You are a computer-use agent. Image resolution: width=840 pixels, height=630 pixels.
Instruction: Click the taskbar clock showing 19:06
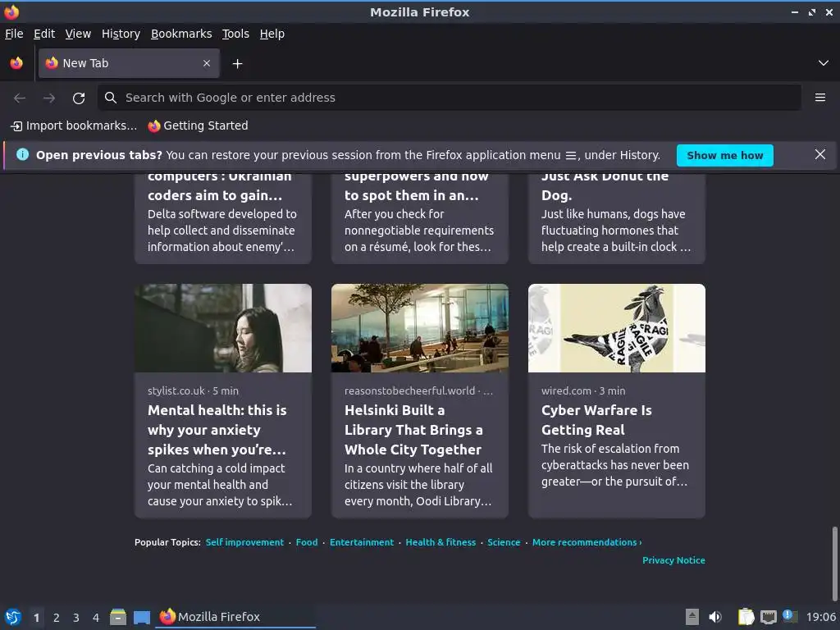coord(821,617)
